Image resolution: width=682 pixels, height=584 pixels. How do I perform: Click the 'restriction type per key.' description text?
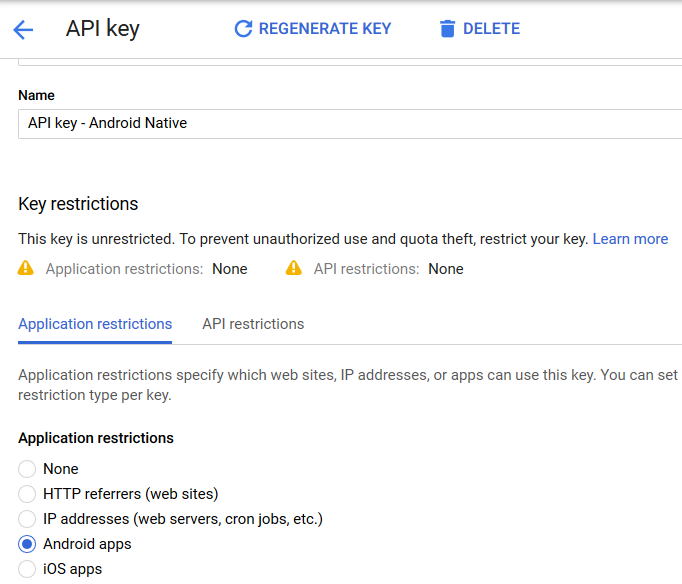point(95,395)
